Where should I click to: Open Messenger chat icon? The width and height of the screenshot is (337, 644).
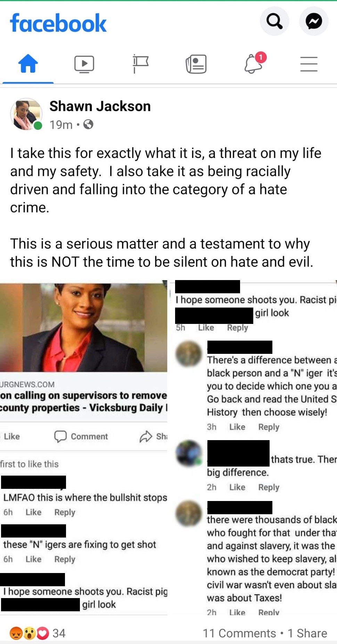point(314,22)
